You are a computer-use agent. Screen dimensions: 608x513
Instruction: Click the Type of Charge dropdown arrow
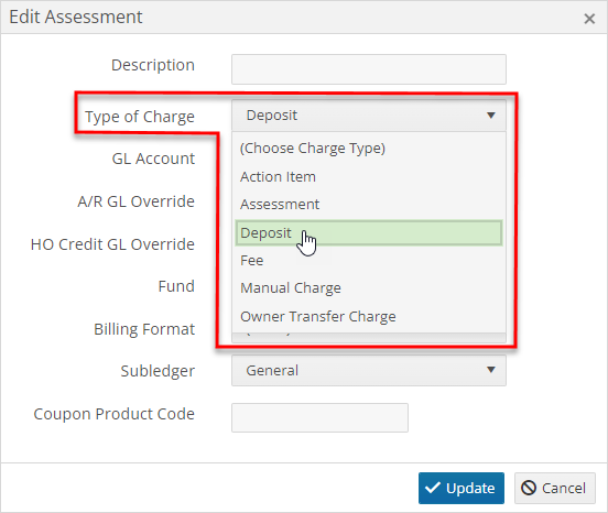click(491, 115)
